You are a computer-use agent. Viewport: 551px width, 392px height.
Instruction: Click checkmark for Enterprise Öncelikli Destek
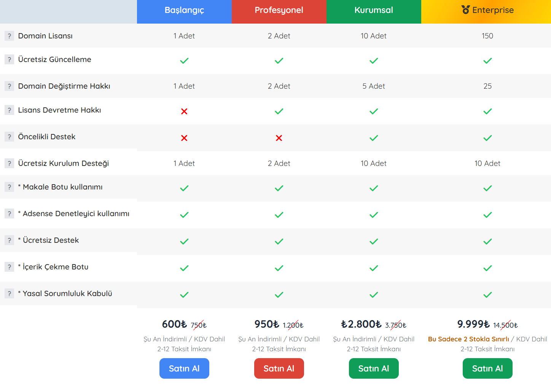tap(487, 138)
